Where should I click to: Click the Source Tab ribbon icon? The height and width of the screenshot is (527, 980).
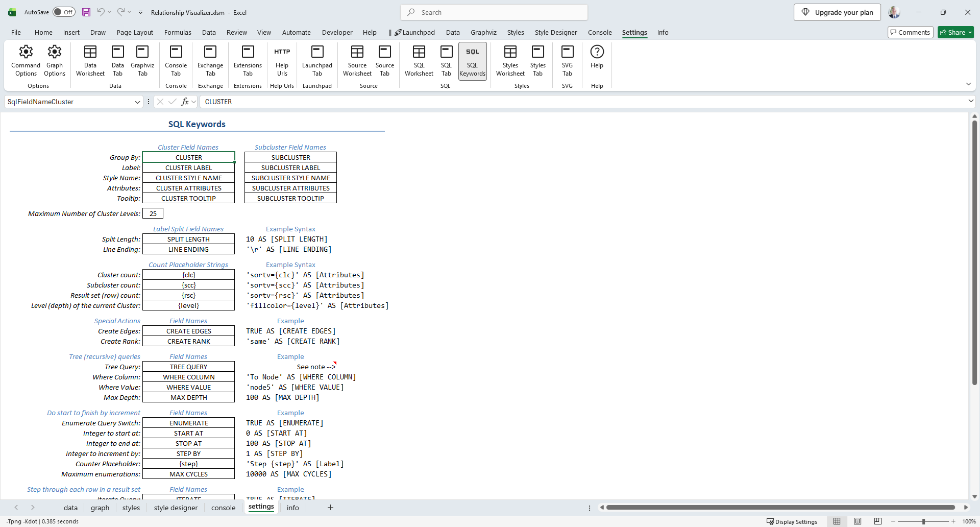coord(385,60)
